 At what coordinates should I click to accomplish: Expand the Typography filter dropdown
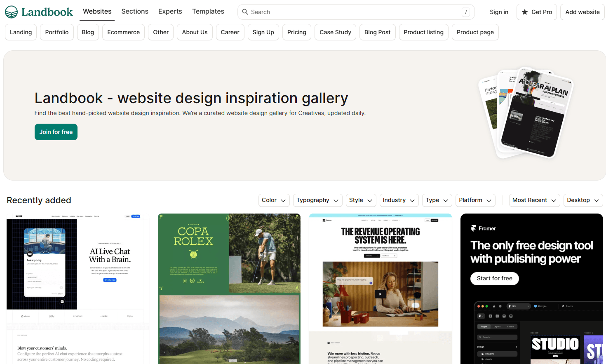(318, 200)
